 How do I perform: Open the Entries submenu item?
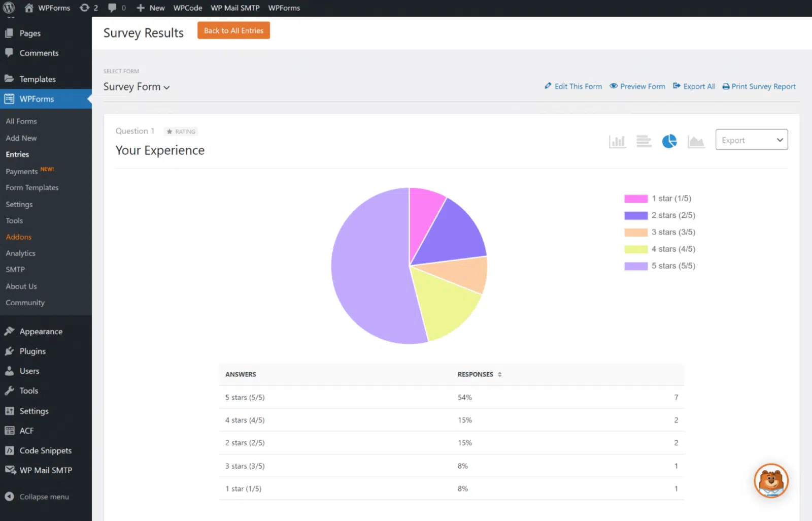tap(17, 154)
